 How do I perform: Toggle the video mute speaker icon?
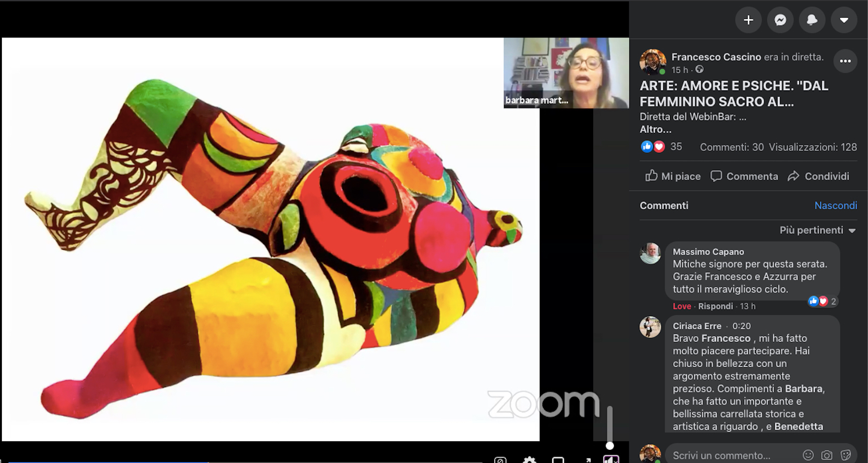(611, 460)
